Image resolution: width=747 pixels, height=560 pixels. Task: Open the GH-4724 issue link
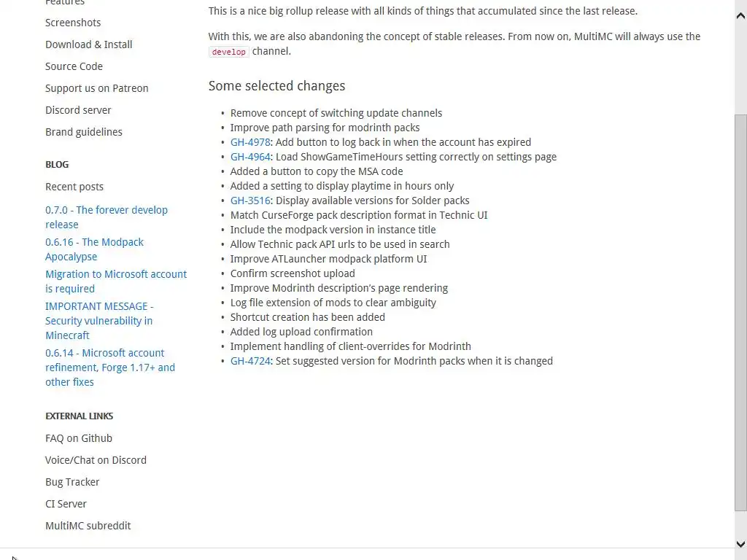coord(250,361)
